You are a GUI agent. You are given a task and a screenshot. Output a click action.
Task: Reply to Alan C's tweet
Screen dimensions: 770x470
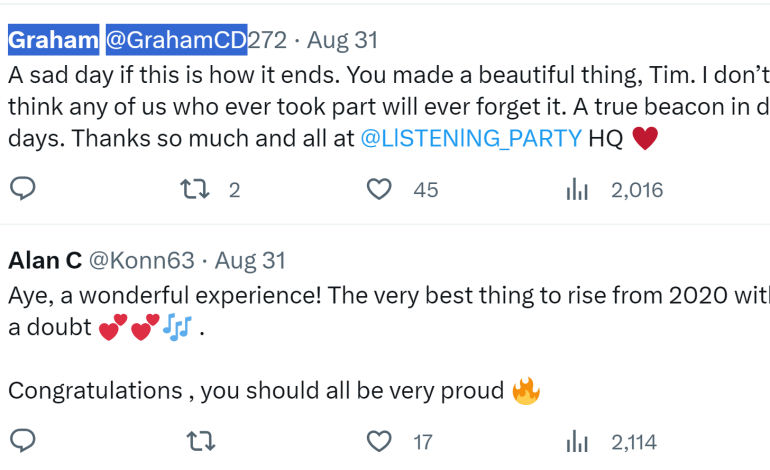23,441
